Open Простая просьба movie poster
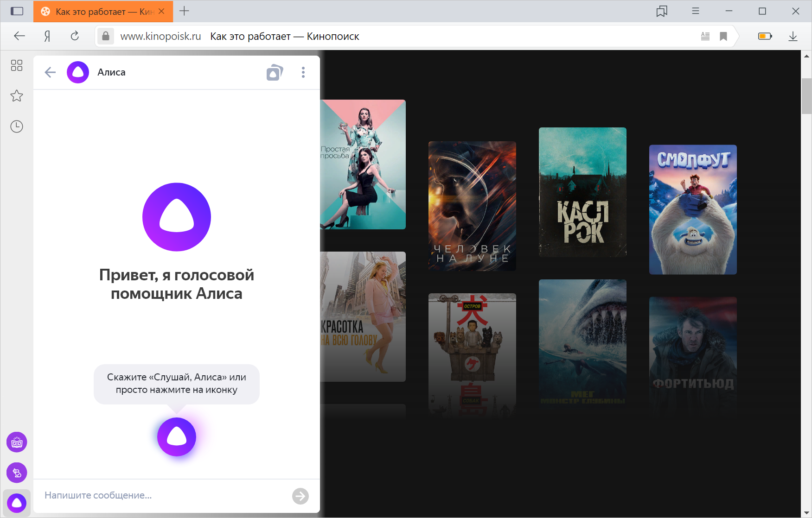This screenshot has width=812, height=518. click(363, 164)
